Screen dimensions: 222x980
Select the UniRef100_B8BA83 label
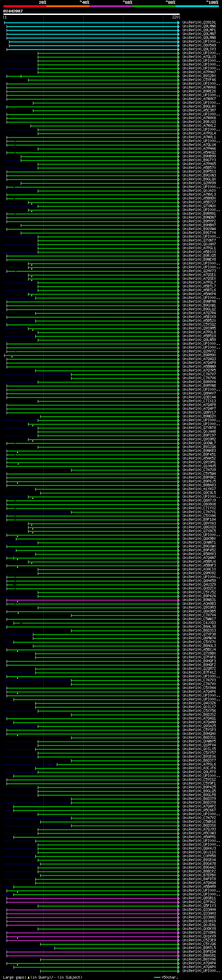(x=199, y=485)
